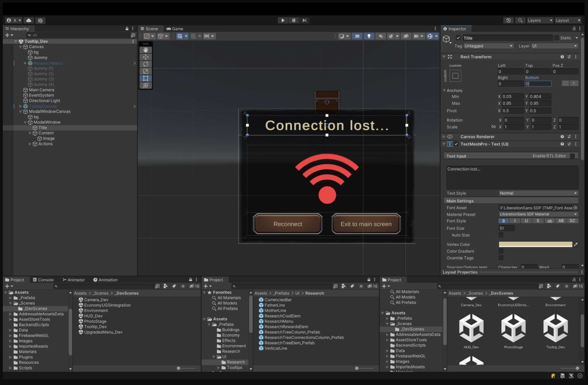Select the Scale tool
Viewport: 588px width, 385px height.
click(x=146, y=72)
